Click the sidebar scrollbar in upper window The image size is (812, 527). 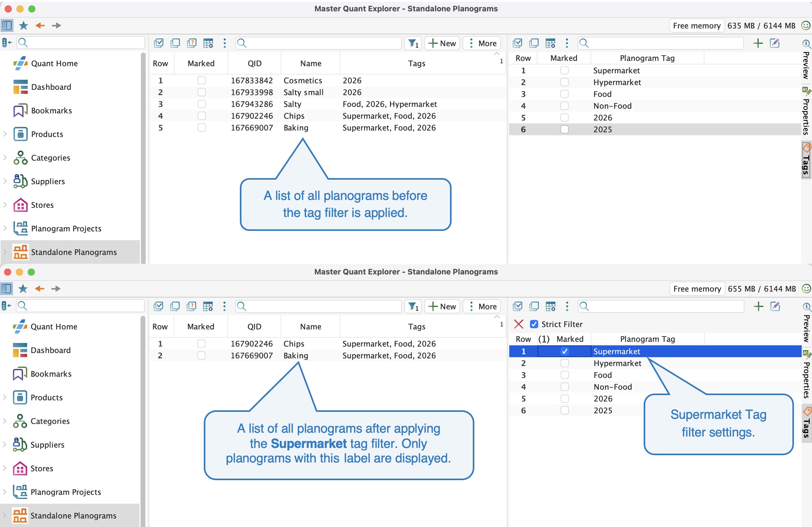pos(143,158)
